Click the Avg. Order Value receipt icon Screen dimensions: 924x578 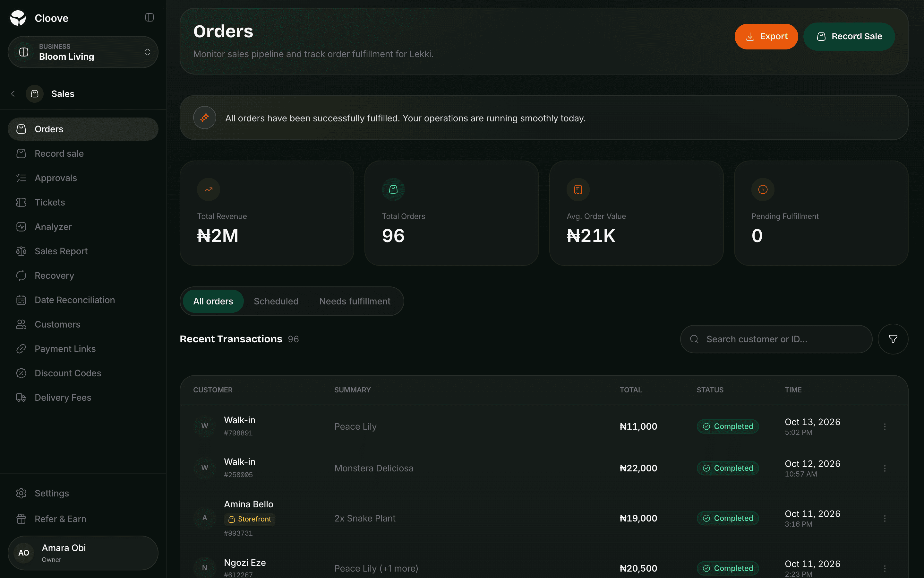[x=578, y=189]
